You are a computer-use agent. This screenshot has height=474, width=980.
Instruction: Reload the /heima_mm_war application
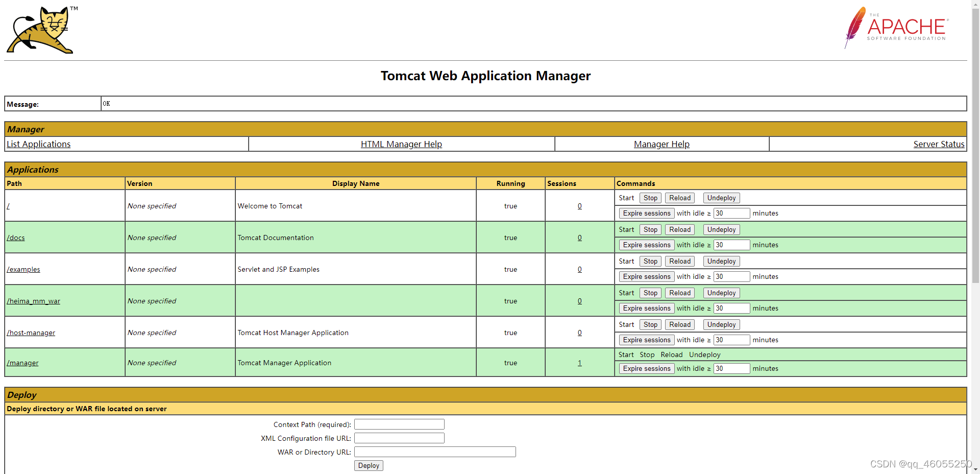pyautogui.click(x=680, y=293)
